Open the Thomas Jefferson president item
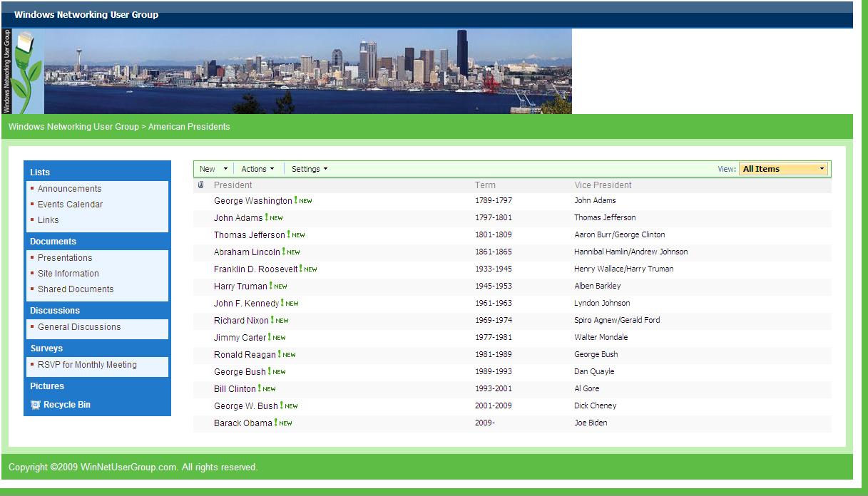 click(250, 235)
